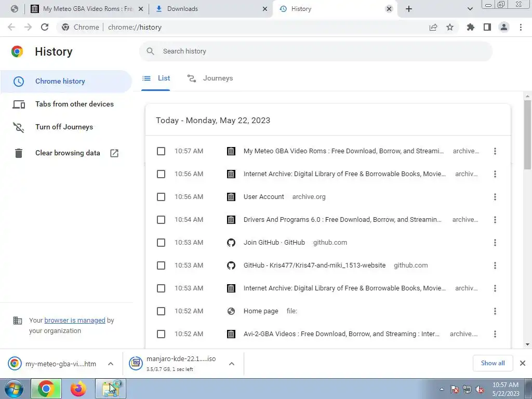Image resolution: width=532 pixels, height=399 pixels.
Task: Open Action Center flag tray icon
Action: (455, 390)
